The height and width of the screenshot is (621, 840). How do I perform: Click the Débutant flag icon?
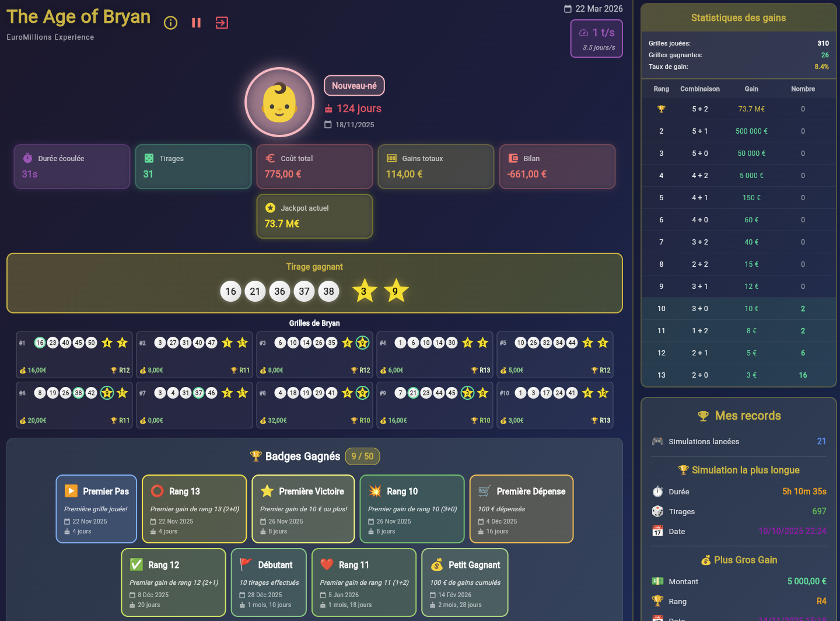pos(246,565)
